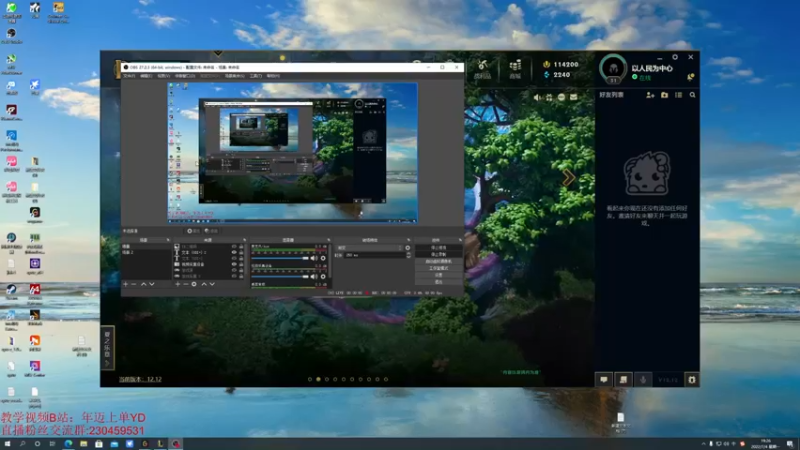Click the blue essence balance 114200
Viewport: 800px width, 450px height.
coord(560,64)
